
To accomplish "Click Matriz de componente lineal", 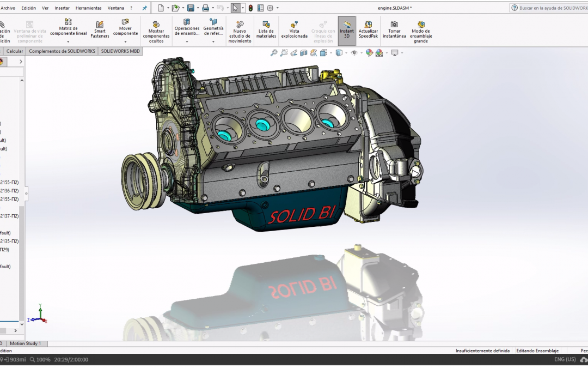I will pyautogui.click(x=68, y=27).
